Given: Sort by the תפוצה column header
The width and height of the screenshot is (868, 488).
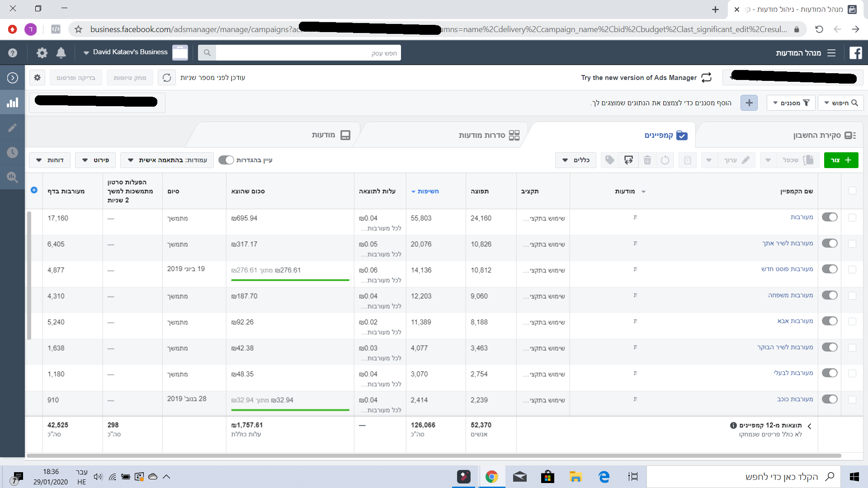Looking at the screenshot, I should [x=480, y=191].
